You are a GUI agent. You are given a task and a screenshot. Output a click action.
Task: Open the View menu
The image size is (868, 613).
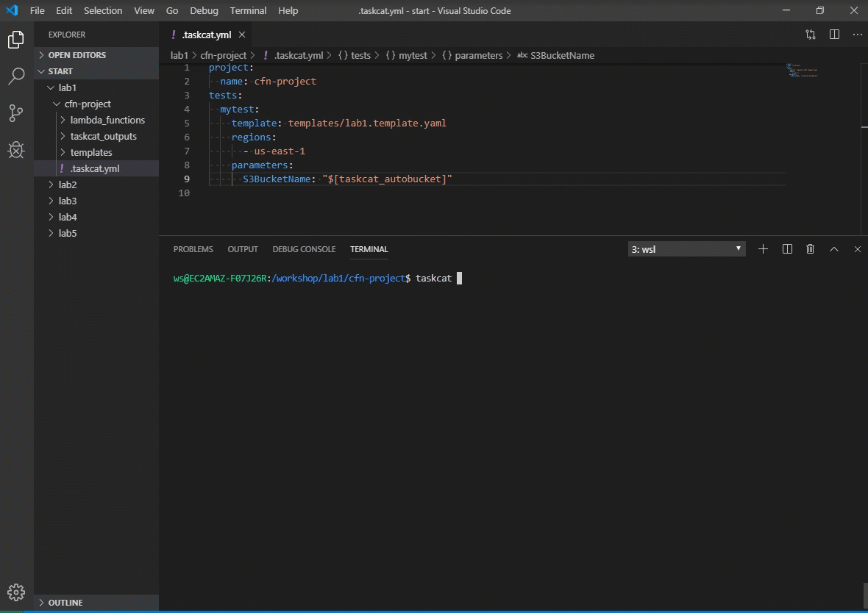point(144,10)
